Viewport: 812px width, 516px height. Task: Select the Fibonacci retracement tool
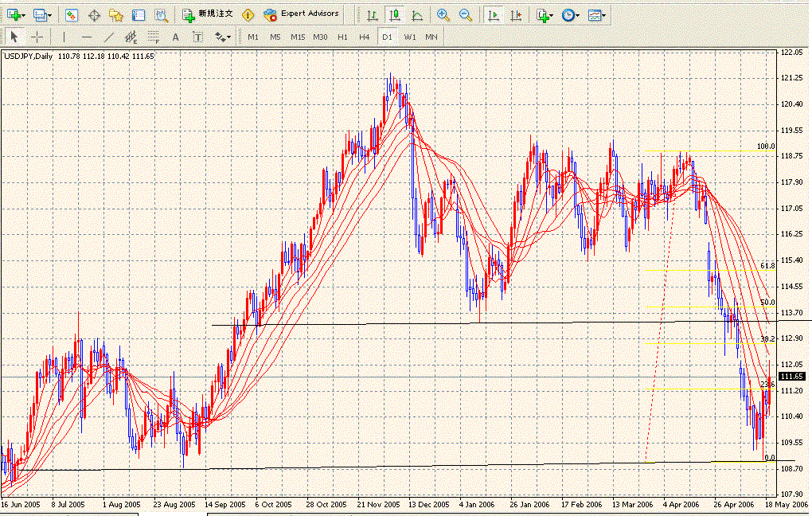[154, 37]
